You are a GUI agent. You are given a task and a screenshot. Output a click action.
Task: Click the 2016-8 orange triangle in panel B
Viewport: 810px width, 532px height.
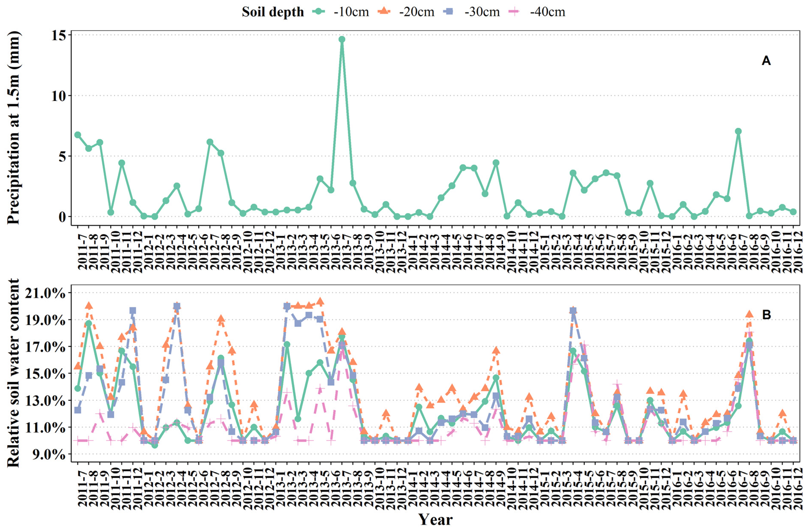click(749, 314)
